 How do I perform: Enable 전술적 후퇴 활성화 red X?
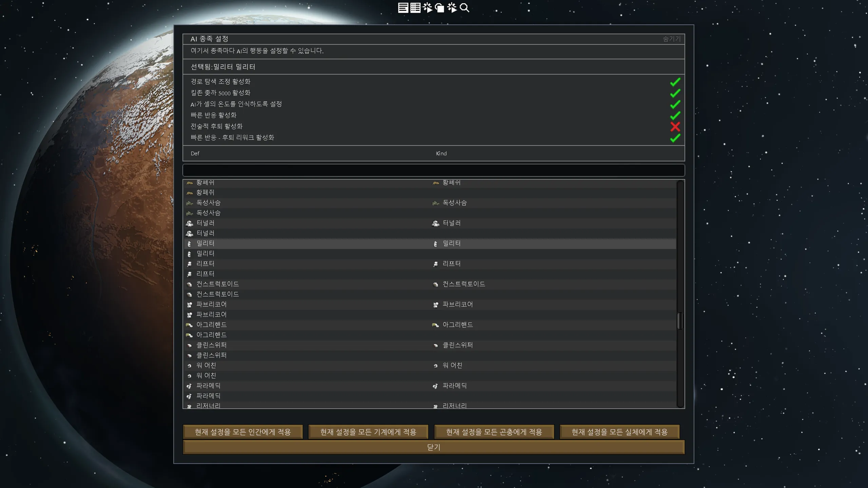pos(675,126)
